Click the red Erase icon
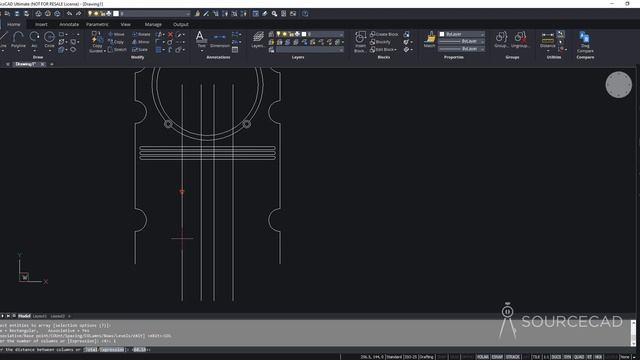 tap(170, 35)
